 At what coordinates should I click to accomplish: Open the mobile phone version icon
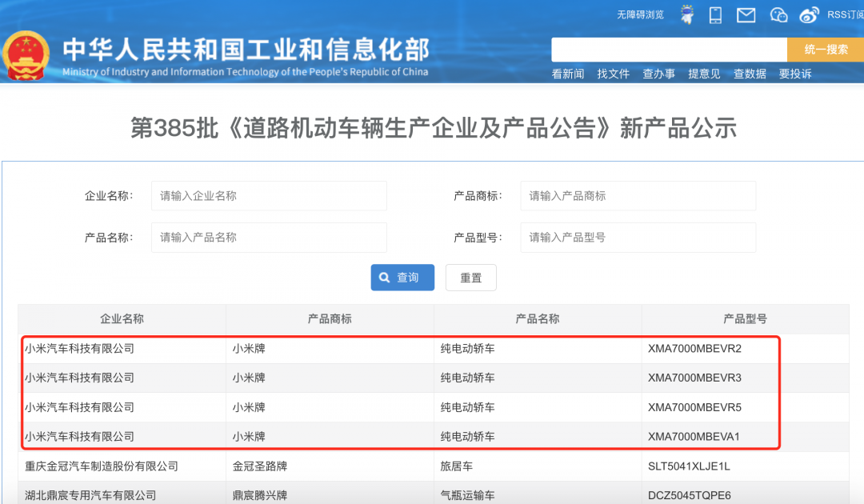pos(716,14)
